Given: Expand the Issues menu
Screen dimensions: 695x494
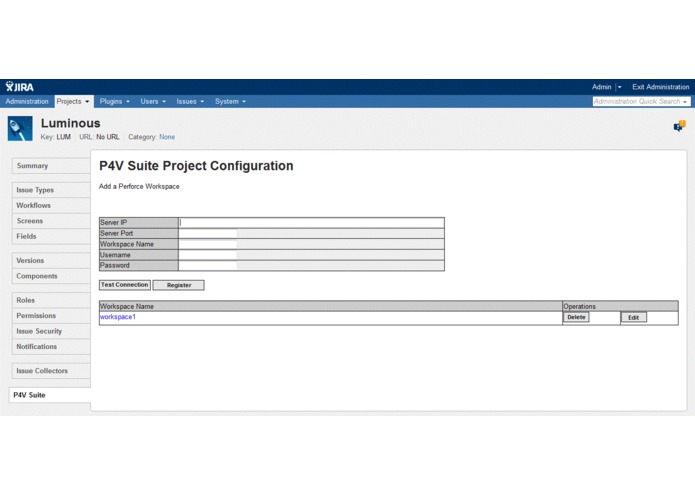Looking at the screenshot, I should 190,101.
